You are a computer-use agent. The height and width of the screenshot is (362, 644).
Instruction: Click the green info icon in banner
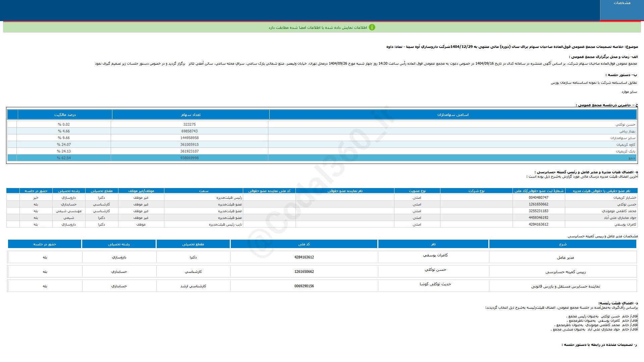pos(372,27)
